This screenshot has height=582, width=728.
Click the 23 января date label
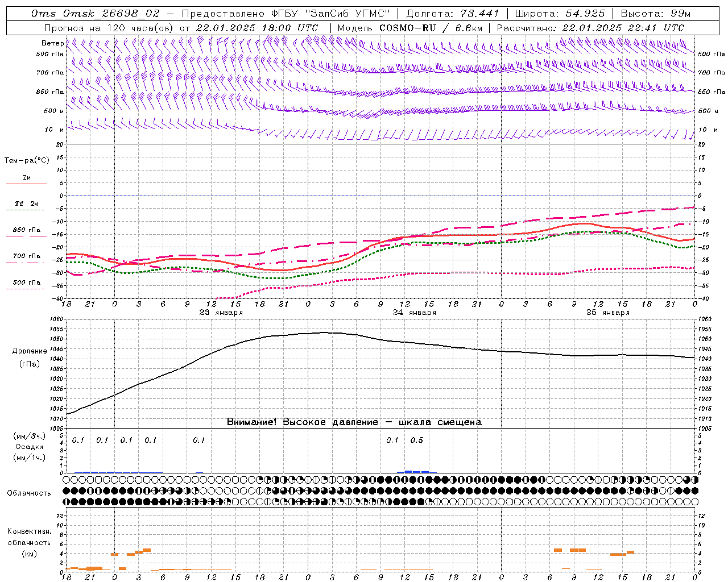[221, 313]
